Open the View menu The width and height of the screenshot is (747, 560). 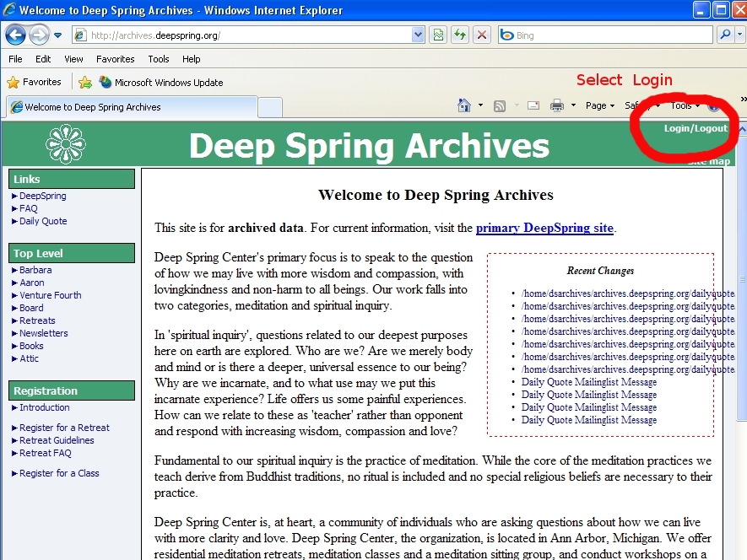coord(73,59)
